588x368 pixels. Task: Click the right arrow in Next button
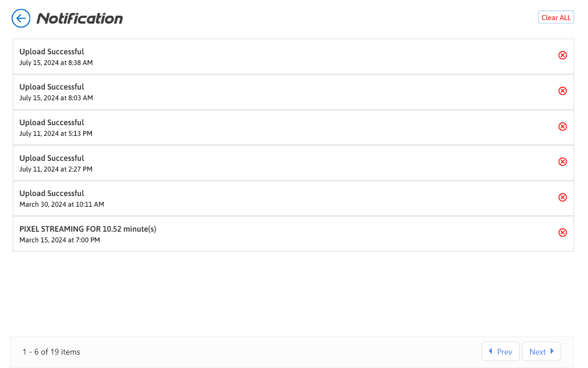[552, 351]
